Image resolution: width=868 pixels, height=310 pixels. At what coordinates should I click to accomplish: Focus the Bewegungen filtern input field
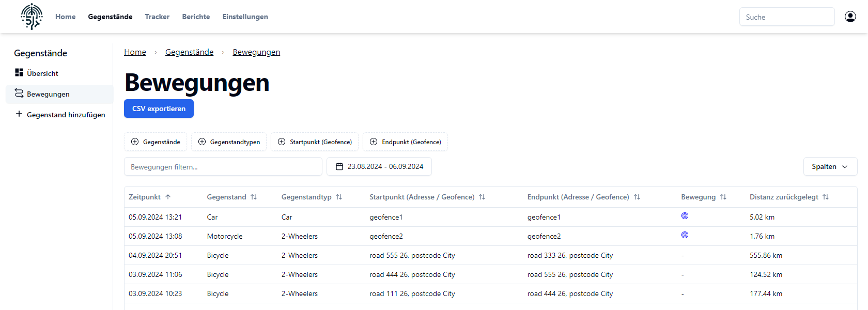pyautogui.click(x=223, y=167)
